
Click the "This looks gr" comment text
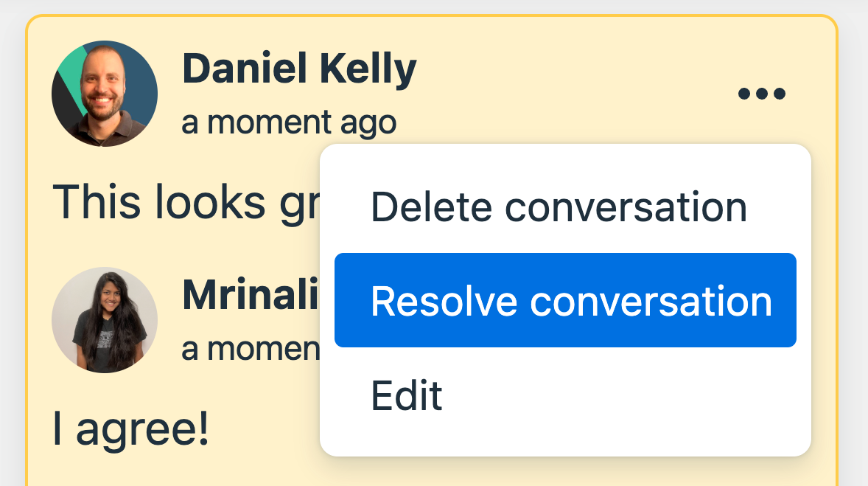(x=184, y=201)
